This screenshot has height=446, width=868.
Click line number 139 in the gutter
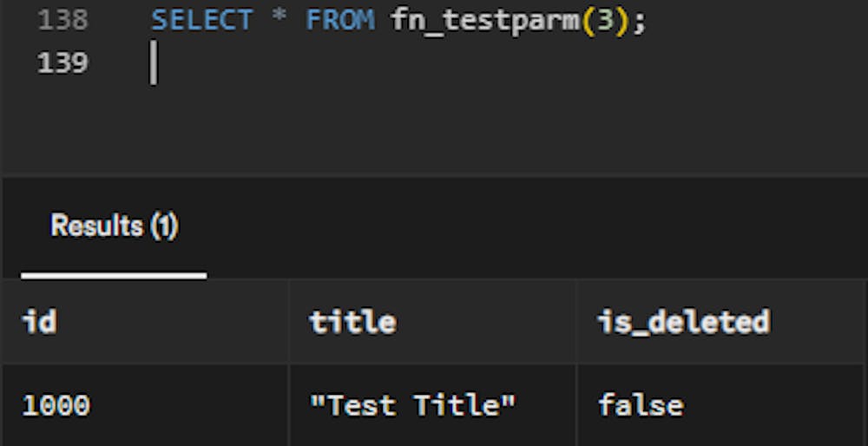(x=62, y=62)
